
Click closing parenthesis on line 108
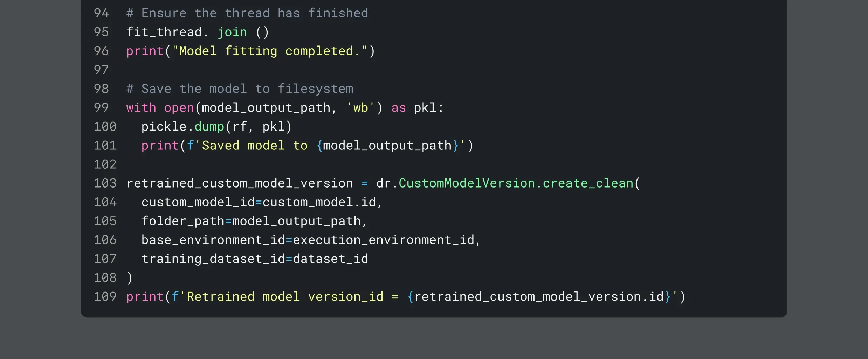pos(130,278)
